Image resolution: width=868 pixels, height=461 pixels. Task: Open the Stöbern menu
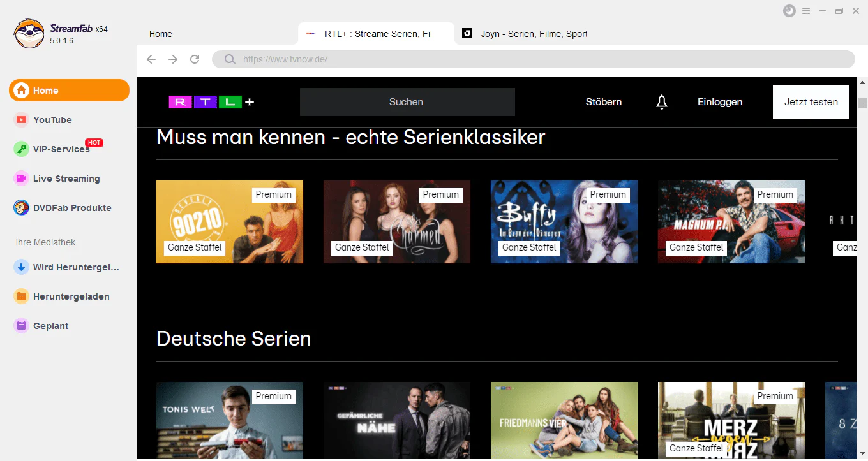(604, 102)
